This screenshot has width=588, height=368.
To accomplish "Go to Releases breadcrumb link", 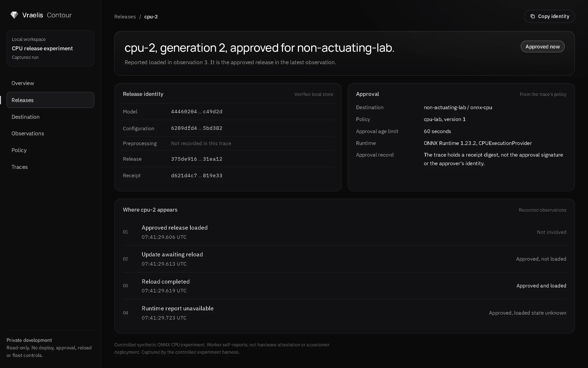I will (x=125, y=17).
